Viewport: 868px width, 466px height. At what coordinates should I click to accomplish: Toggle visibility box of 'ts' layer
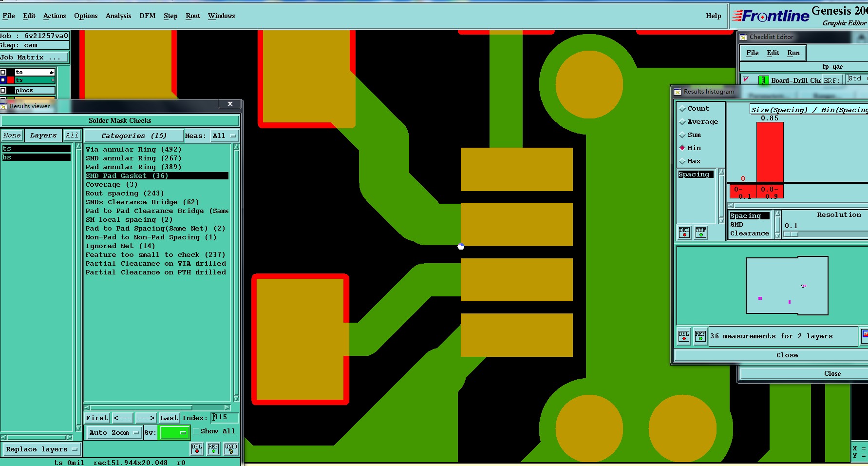[x=3, y=80]
